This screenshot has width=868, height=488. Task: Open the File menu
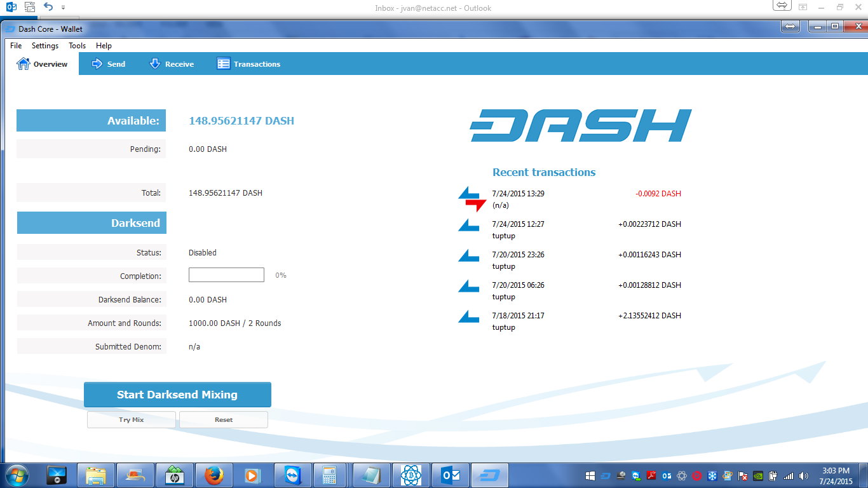(16, 46)
